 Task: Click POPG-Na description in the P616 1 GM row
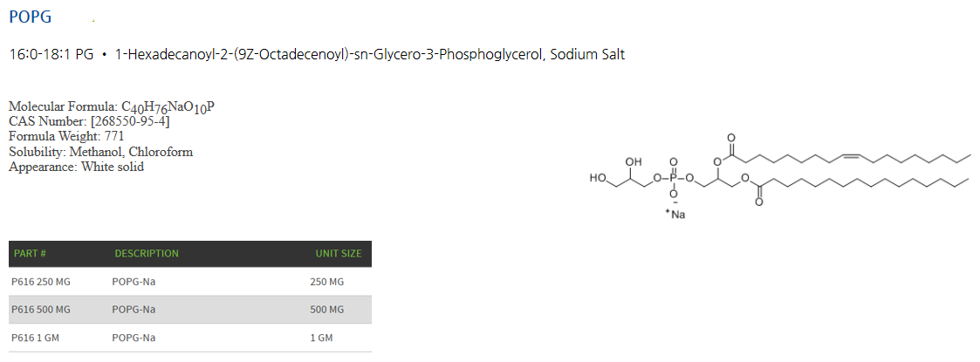pyautogui.click(x=134, y=338)
